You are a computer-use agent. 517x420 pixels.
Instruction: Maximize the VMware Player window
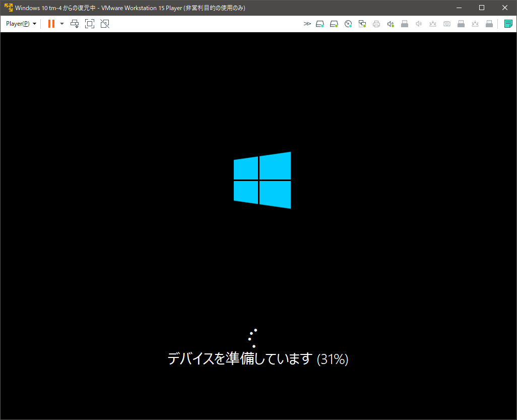pos(482,8)
